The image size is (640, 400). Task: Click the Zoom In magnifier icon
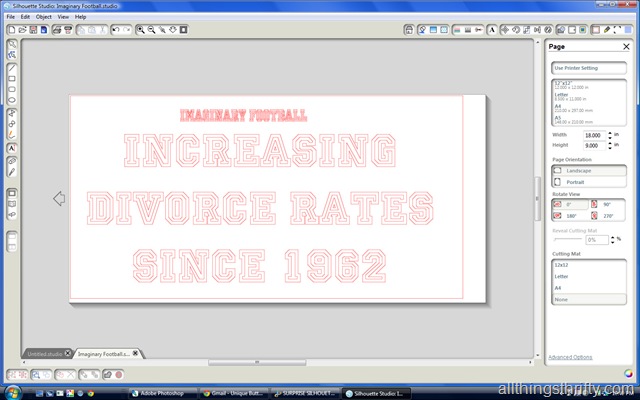point(139,31)
